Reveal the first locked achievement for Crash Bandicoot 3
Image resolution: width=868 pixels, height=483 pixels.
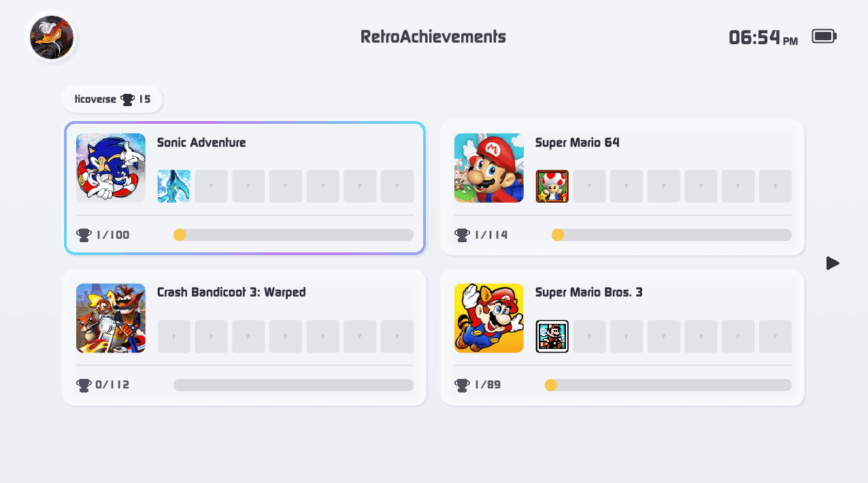pyautogui.click(x=173, y=336)
